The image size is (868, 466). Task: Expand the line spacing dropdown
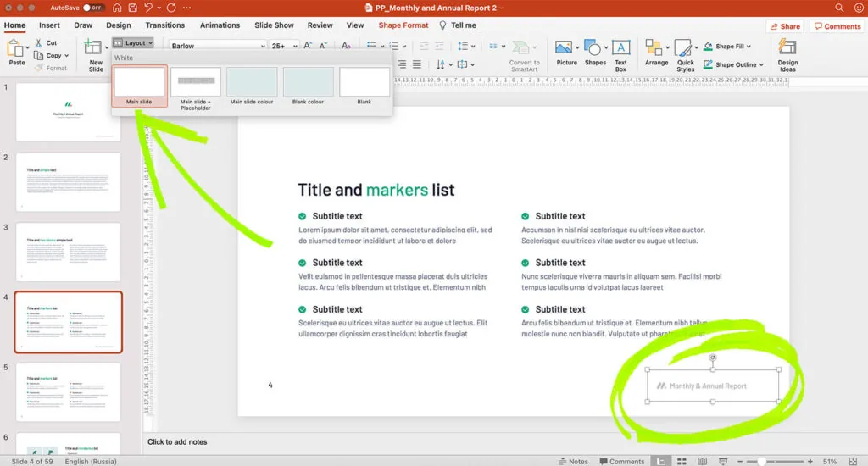pos(473,46)
